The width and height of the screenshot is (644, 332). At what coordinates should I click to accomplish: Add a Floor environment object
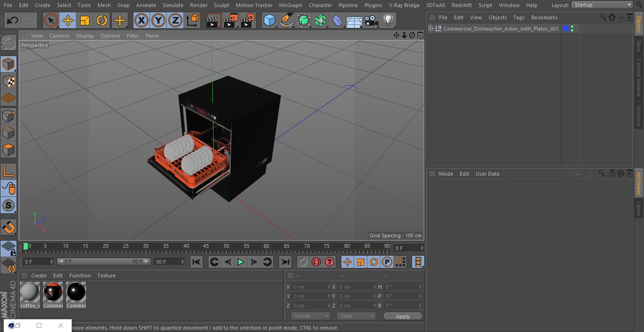coord(355,21)
